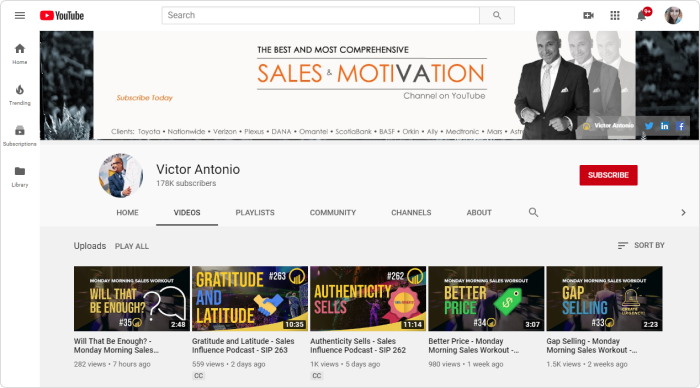Open the Twitter link on banner
This screenshot has height=388, width=700.
click(x=649, y=126)
